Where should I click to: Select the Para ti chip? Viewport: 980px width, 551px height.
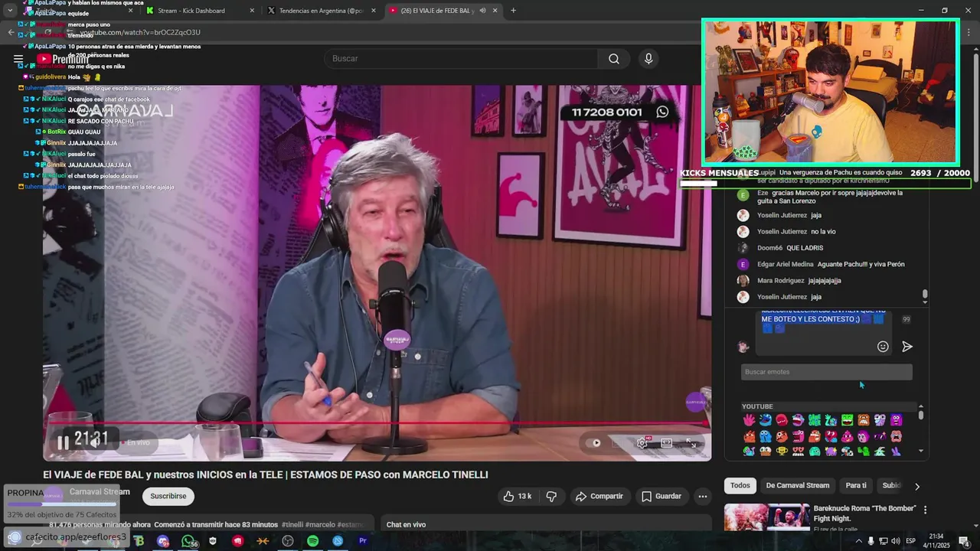click(x=856, y=485)
